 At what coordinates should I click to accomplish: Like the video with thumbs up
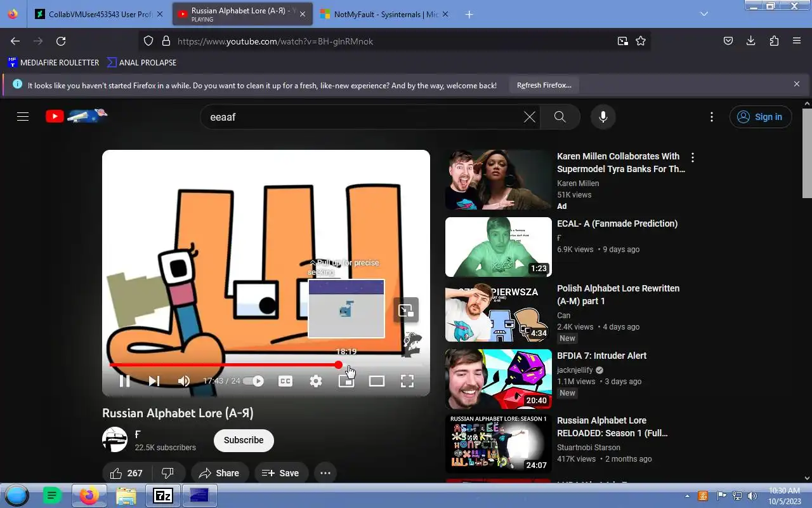click(127, 473)
